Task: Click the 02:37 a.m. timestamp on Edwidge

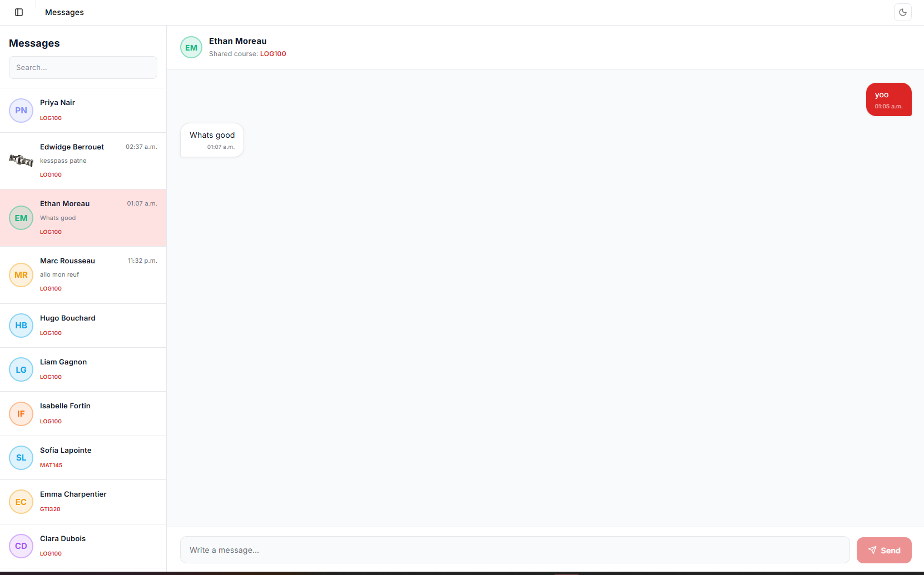Action: (x=141, y=147)
